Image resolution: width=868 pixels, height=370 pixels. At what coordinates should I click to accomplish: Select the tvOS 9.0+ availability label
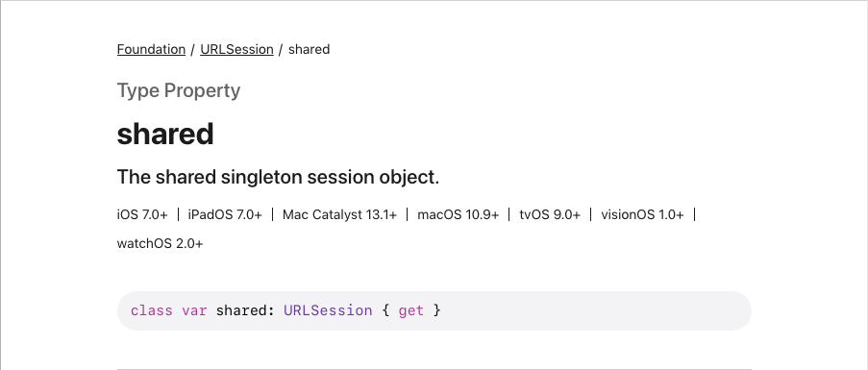point(550,214)
